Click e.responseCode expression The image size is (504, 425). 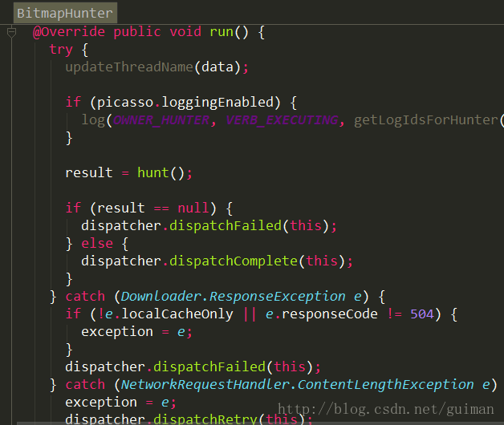[x=322, y=314]
